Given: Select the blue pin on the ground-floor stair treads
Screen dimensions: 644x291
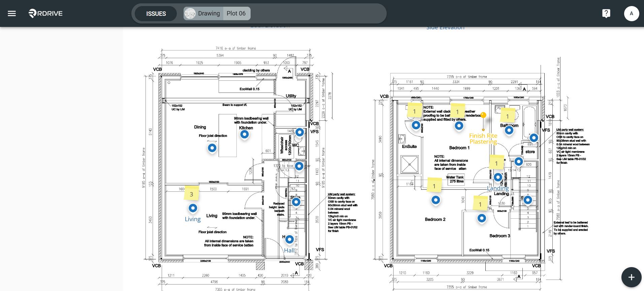Looking at the screenshot, I should [x=296, y=202].
